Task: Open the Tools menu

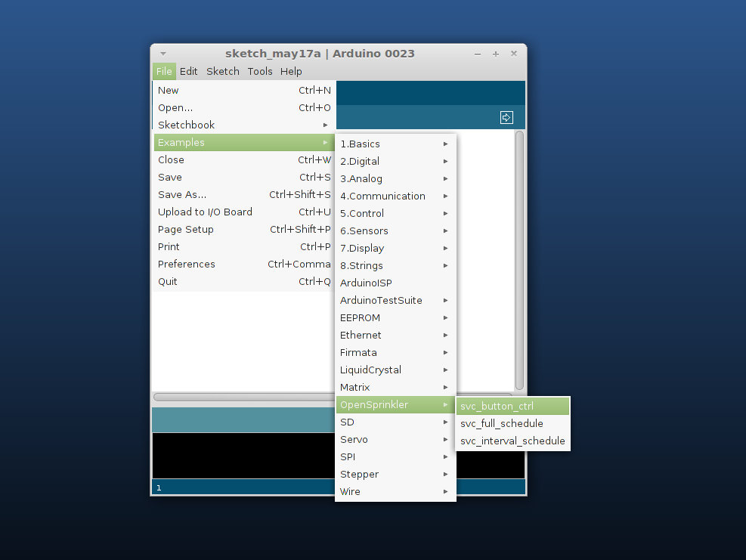Action: point(260,71)
